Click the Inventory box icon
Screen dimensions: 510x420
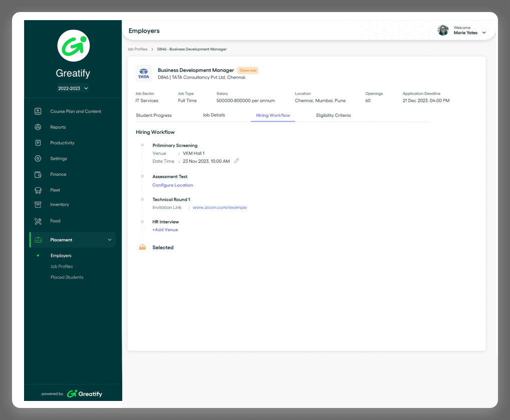(38, 204)
